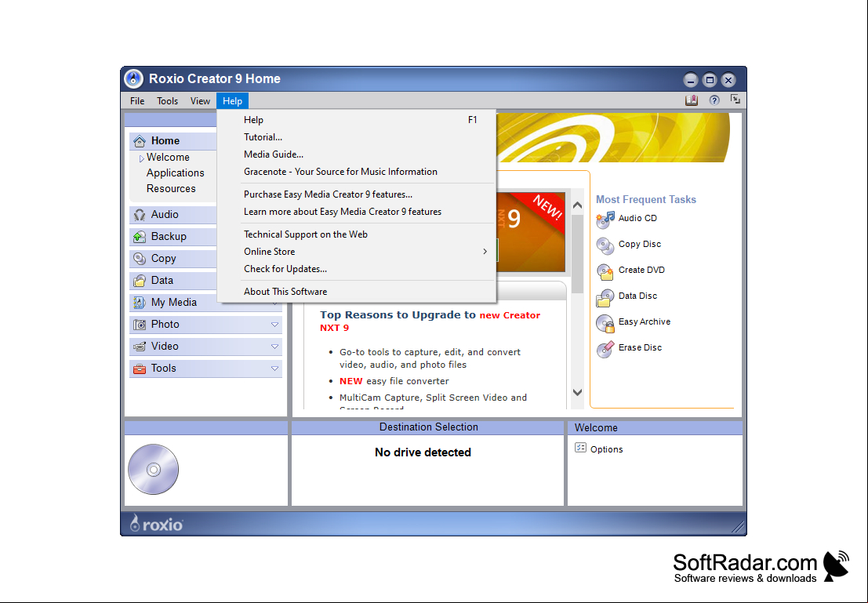The height and width of the screenshot is (603, 868).
Task: Select the Welcome item under Home
Action: (x=168, y=158)
